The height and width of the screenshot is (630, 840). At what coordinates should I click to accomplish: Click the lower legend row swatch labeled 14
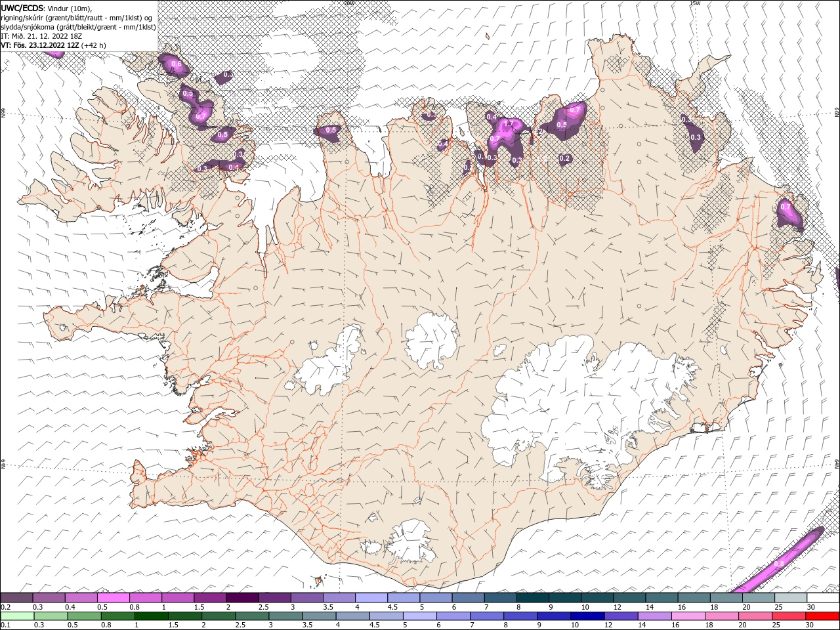click(654, 616)
